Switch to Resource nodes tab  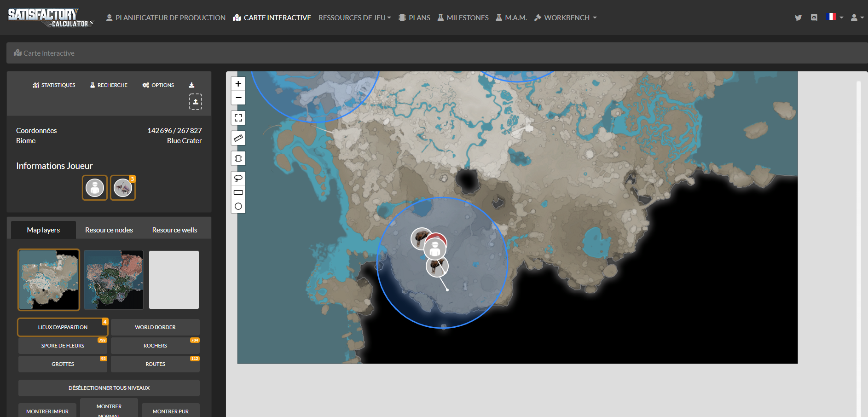[109, 230]
